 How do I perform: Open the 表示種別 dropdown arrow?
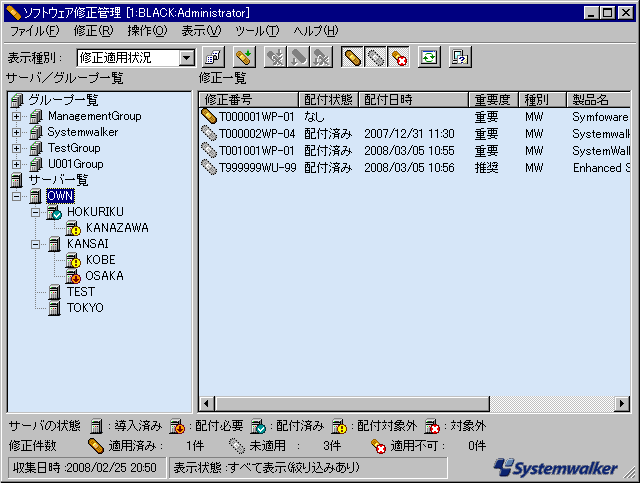point(187,58)
